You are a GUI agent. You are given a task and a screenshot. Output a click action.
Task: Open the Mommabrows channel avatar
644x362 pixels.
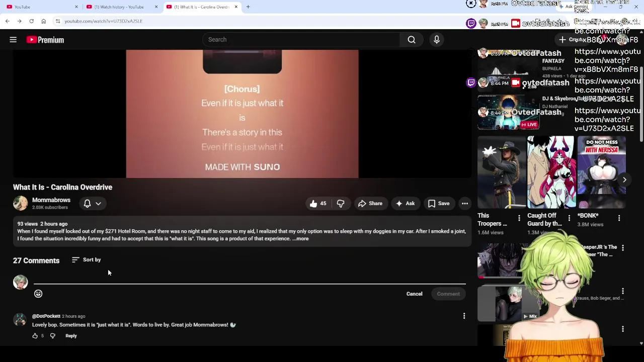point(20,203)
